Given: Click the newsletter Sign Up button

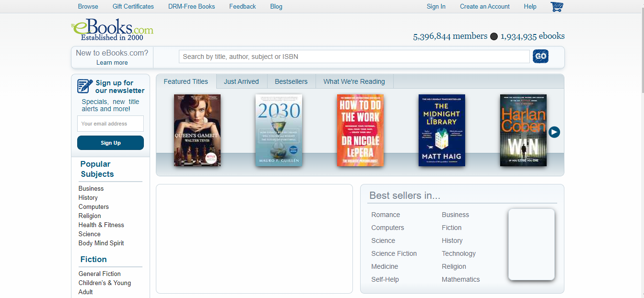Looking at the screenshot, I should pyautogui.click(x=110, y=143).
